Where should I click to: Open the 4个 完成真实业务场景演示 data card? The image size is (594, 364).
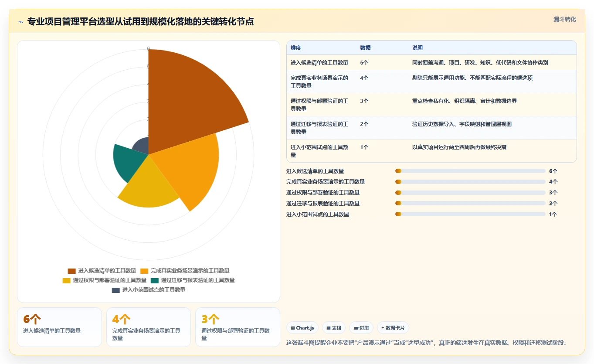click(149, 327)
